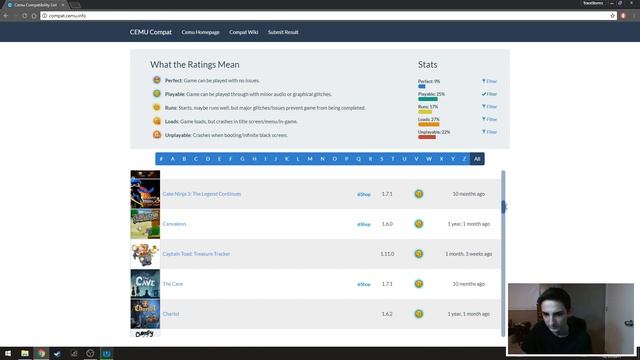Select the letter S tab
640x360 pixels.
[x=382, y=159]
